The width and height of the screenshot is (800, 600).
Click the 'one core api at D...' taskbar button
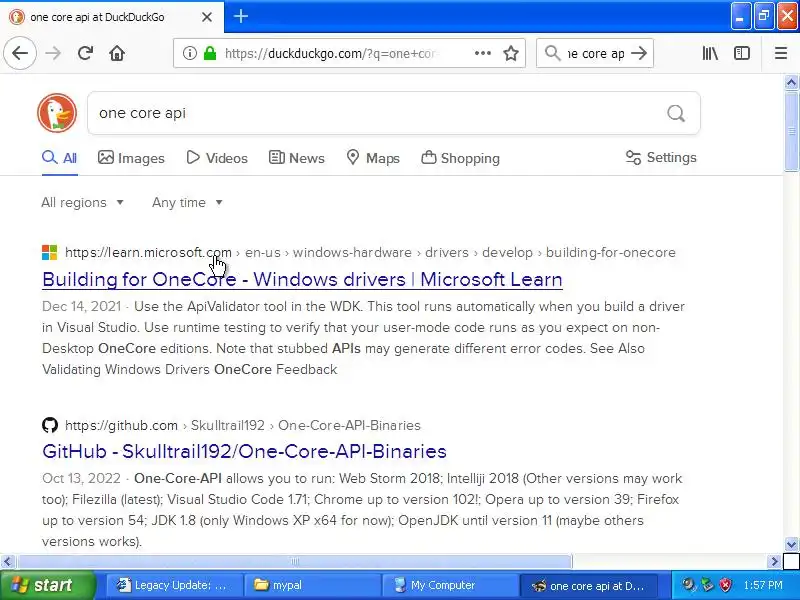point(588,586)
